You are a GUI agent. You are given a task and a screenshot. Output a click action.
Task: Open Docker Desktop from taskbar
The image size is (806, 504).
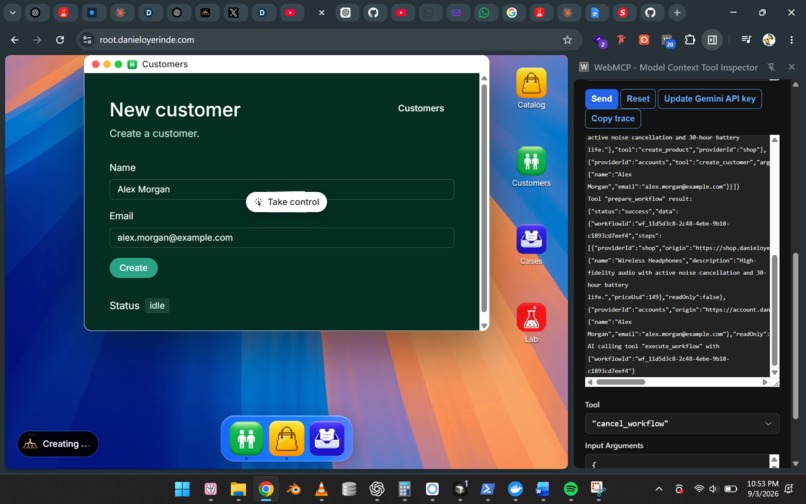pyautogui.click(x=515, y=489)
